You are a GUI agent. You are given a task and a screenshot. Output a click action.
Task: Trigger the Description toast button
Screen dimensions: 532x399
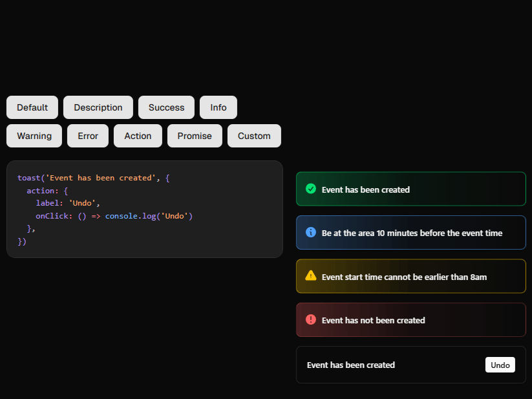[x=98, y=107]
